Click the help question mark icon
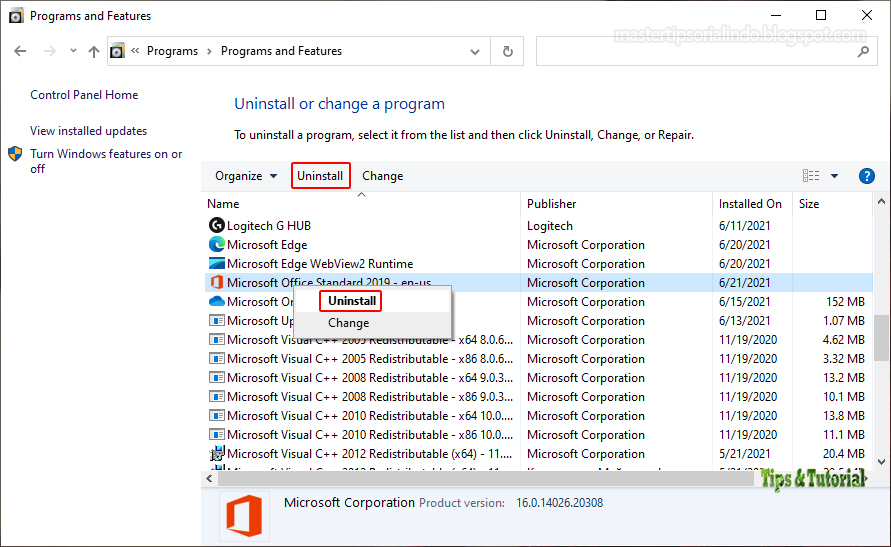Screen dimensions: 891x547 point(867,176)
